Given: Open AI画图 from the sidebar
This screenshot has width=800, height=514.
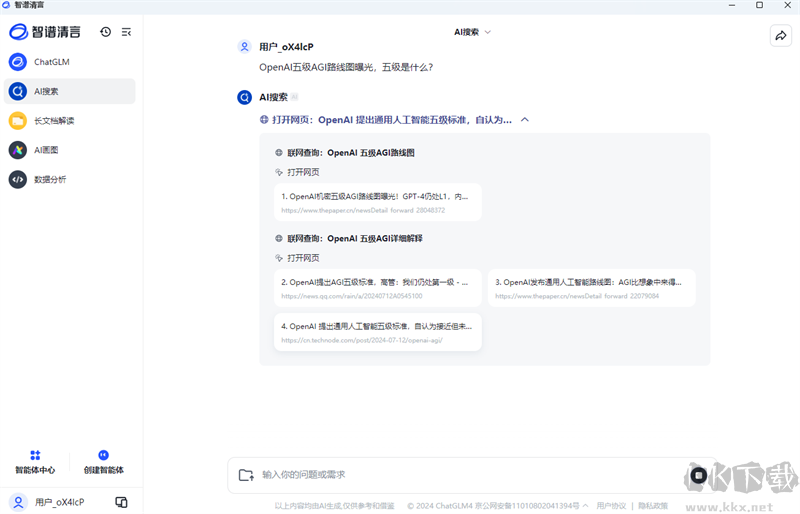Looking at the screenshot, I should click(x=69, y=150).
